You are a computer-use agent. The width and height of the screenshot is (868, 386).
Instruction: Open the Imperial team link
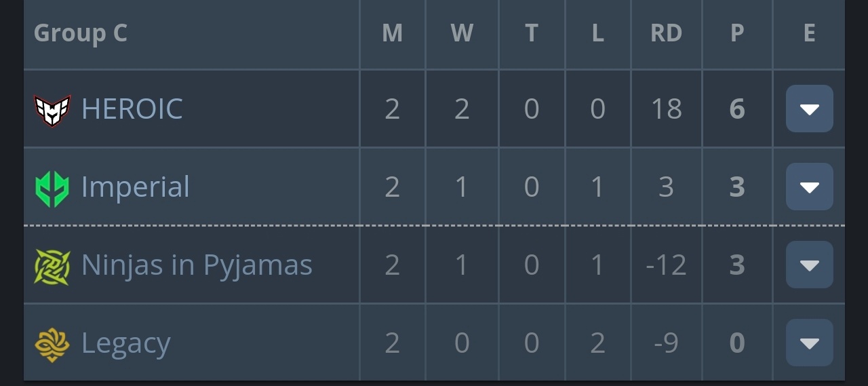coord(136,187)
